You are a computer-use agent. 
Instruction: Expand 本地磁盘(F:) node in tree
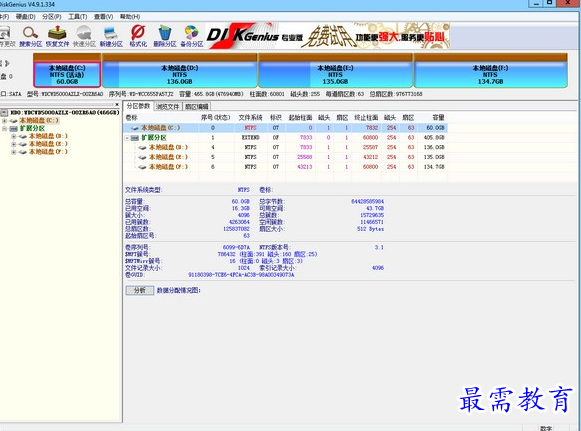tap(14, 152)
